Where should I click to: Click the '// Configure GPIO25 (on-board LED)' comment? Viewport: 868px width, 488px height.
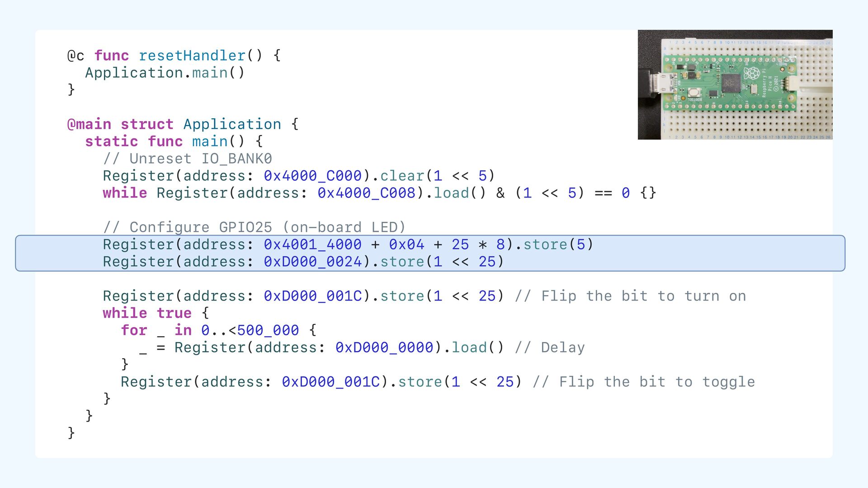[x=254, y=227]
